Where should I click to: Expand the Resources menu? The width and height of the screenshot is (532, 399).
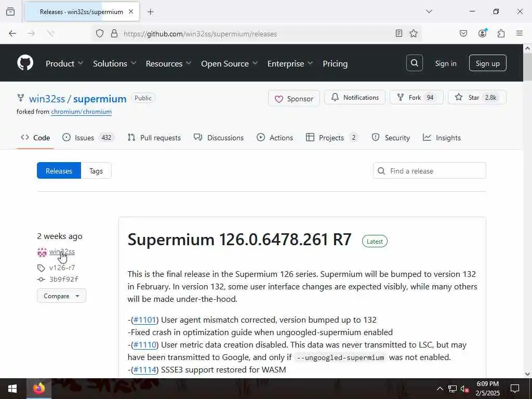click(x=169, y=63)
